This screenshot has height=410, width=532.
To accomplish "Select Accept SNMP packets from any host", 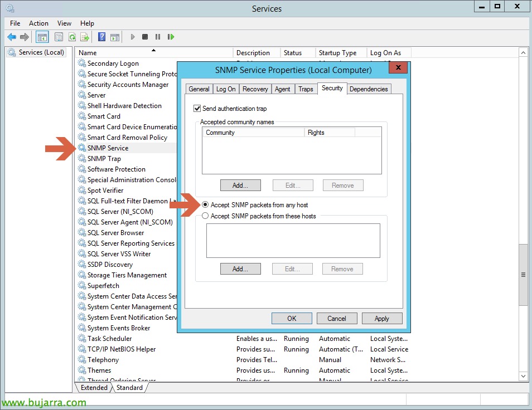I will (x=205, y=204).
